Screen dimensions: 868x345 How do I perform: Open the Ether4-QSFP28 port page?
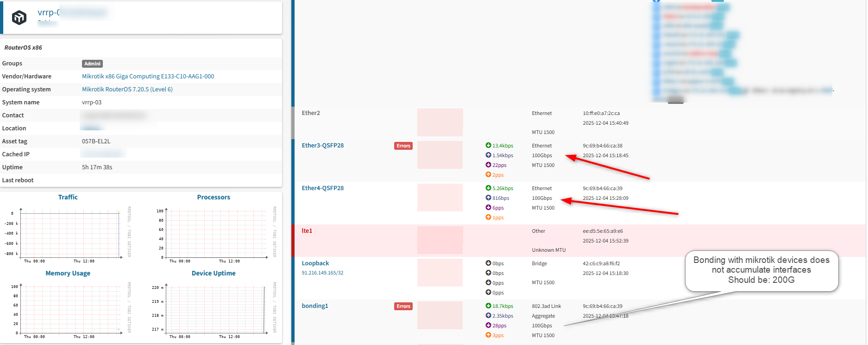click(x=322, y=188)
